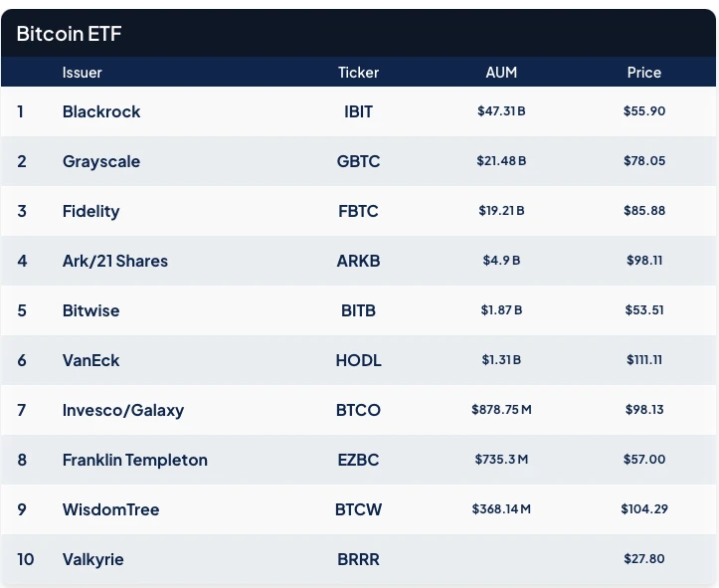Click the $47.31 B AUM value
Image resolution: width=719 pixels, height=588 pixels.
[501, 111]
